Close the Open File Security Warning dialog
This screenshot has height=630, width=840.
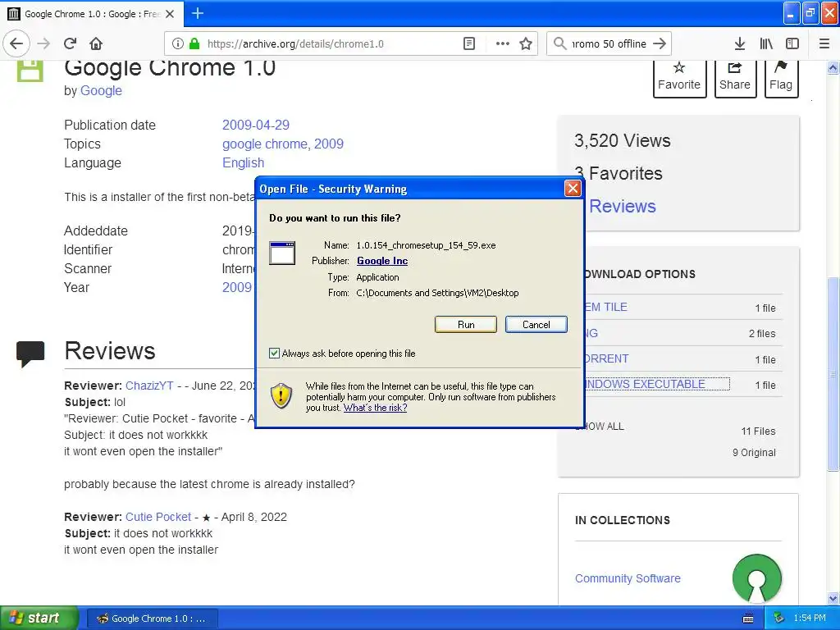point(573,189)
